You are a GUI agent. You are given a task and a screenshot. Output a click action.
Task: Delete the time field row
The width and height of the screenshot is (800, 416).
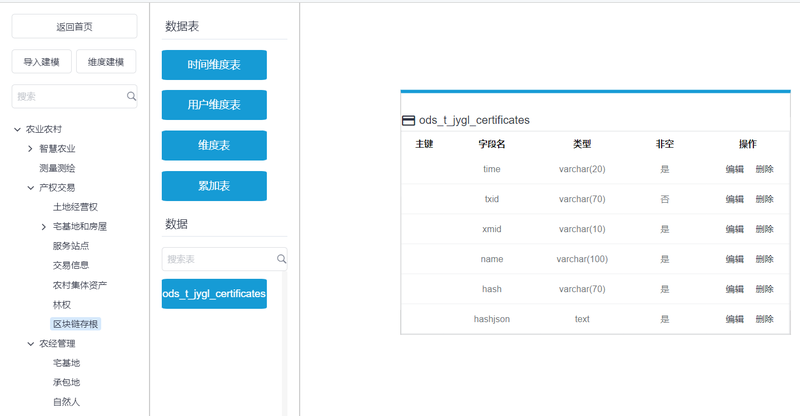(x=764, y=169)
